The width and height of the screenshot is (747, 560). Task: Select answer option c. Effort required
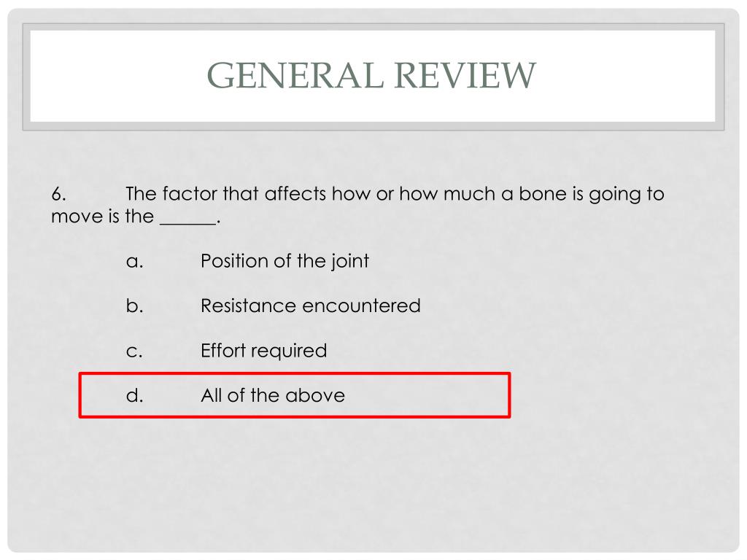(226, 351)
